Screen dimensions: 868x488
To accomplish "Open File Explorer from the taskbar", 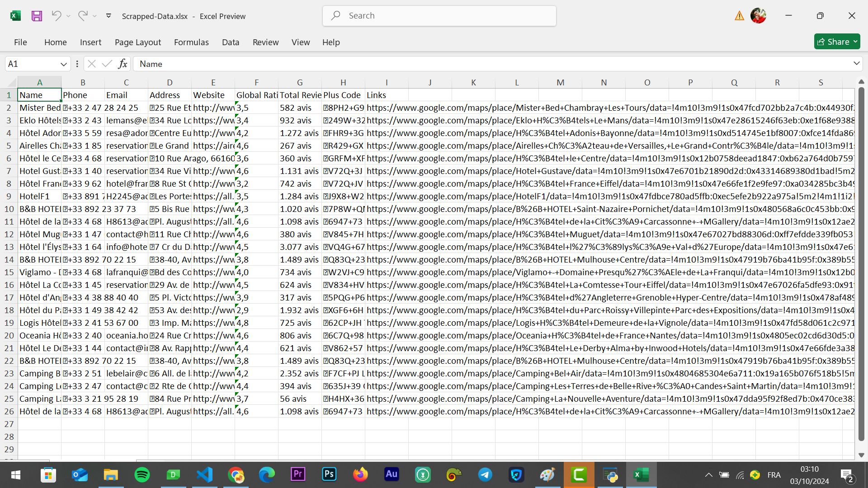I will (111, 475).
